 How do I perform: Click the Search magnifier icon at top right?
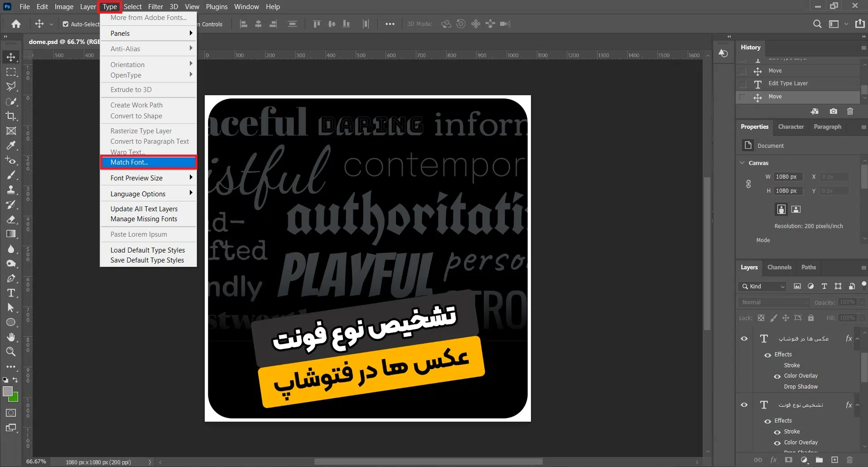tap(817, 24)
